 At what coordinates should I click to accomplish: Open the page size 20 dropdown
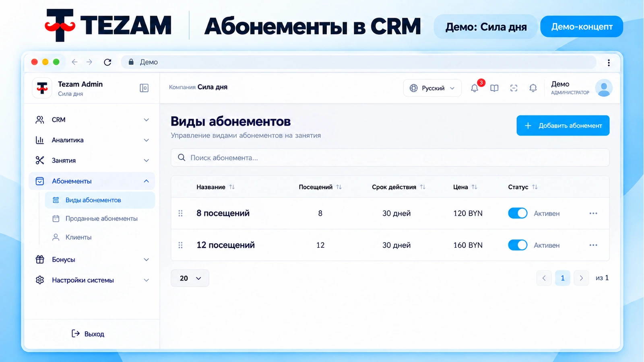pyautogui.click(x=190, y=278)
